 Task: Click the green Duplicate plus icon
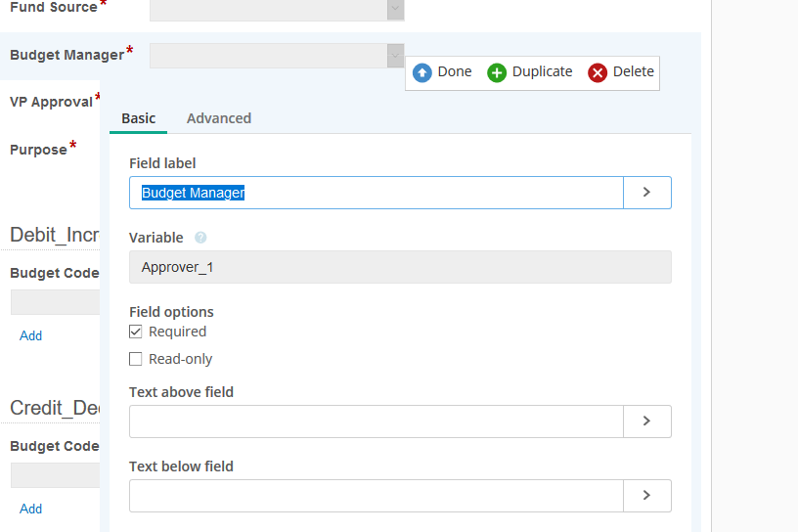[x=497, y=72]
